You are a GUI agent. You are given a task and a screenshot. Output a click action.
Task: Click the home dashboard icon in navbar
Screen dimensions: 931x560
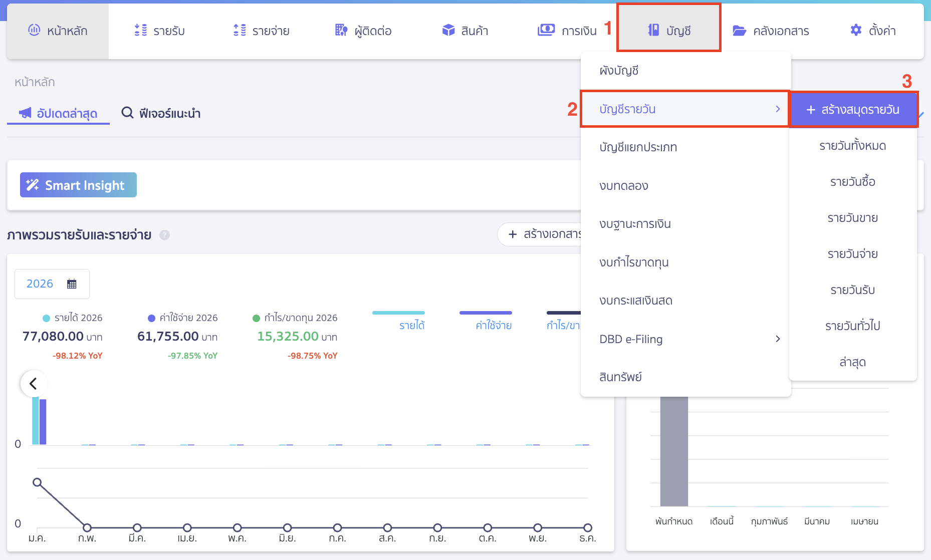tap(34, 30)
